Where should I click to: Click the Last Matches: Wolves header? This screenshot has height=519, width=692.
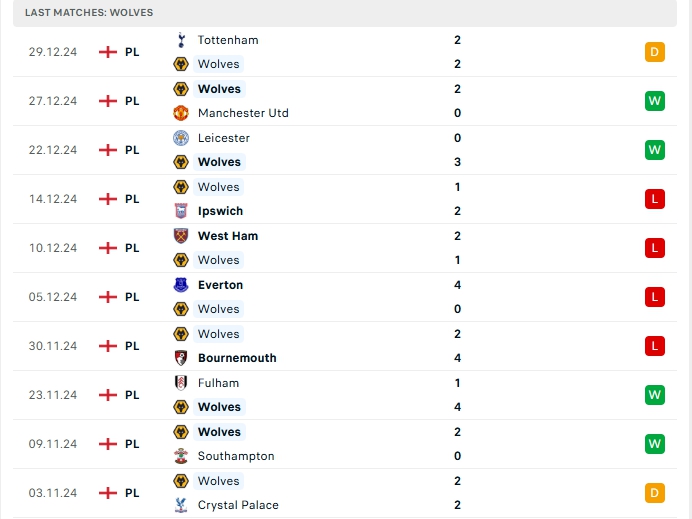89,12
